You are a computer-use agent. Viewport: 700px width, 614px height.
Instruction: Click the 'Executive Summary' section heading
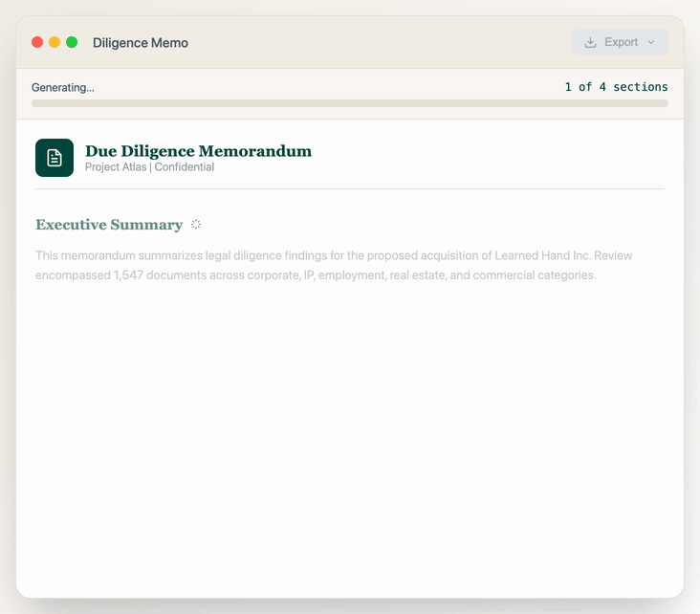(x=109, y=225)
